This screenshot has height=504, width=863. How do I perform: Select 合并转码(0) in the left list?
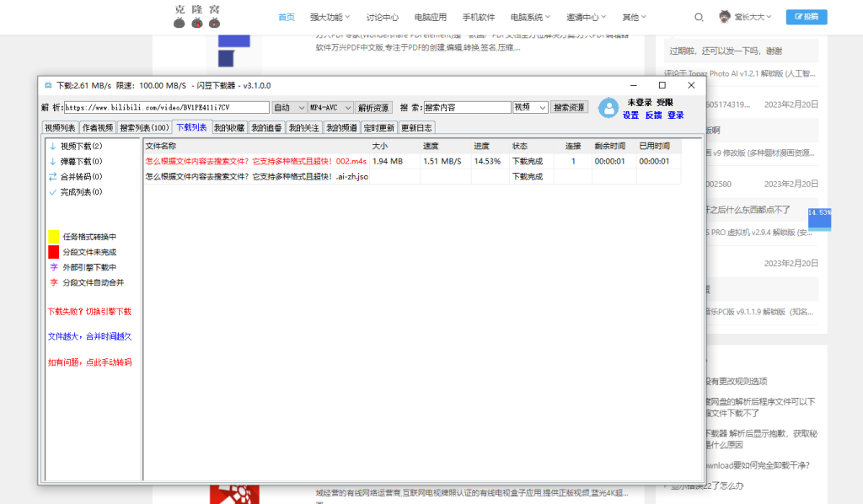pos(81,177)
